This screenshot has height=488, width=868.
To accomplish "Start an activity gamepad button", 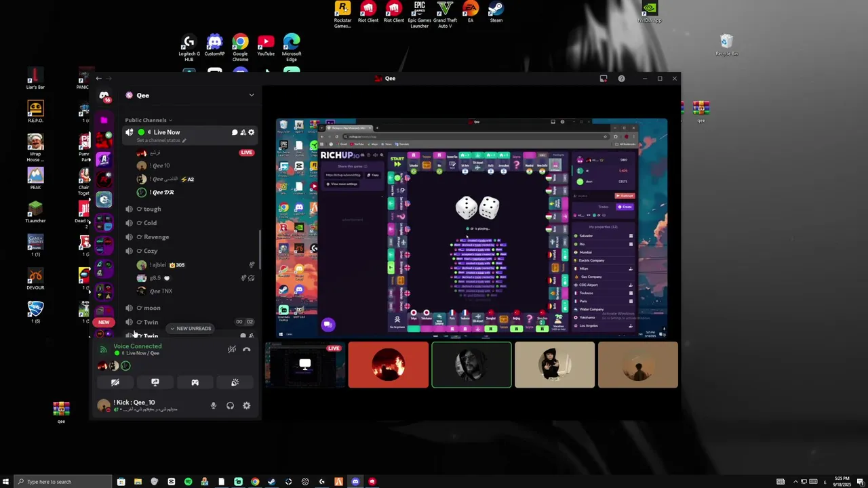I will point(195,382).
